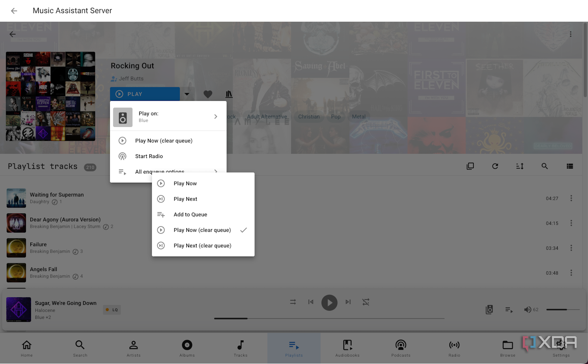Open the Search tab
588x364 pixels.
click(x=80, y=348)
